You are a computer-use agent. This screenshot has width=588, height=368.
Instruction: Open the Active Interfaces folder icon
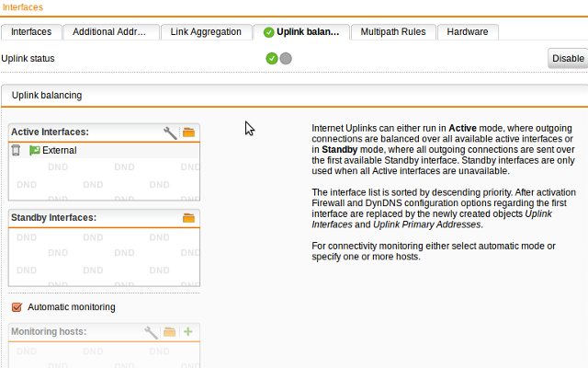[x=188, y=132]
